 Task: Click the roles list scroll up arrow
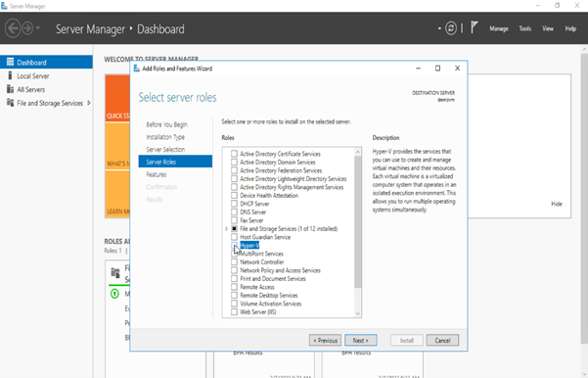(x=358, y=152)
